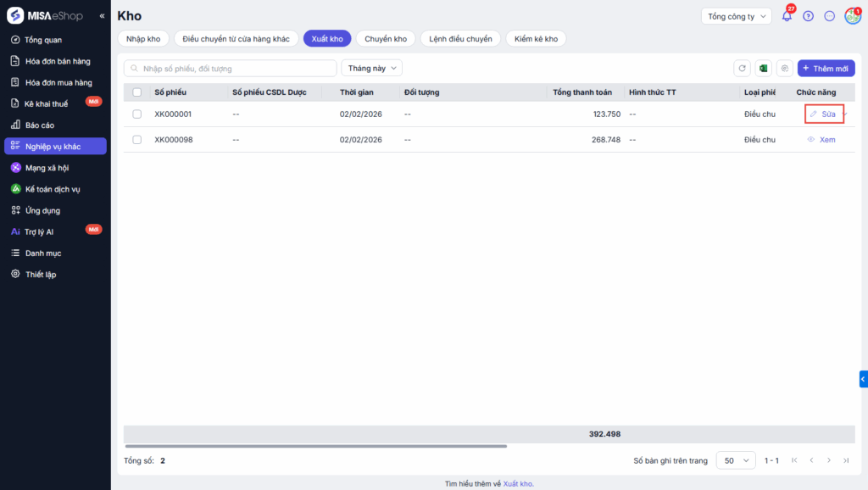Expand arrow next to Sửa button
Viewport: 868px width, 490px height.
click(846, 114)
